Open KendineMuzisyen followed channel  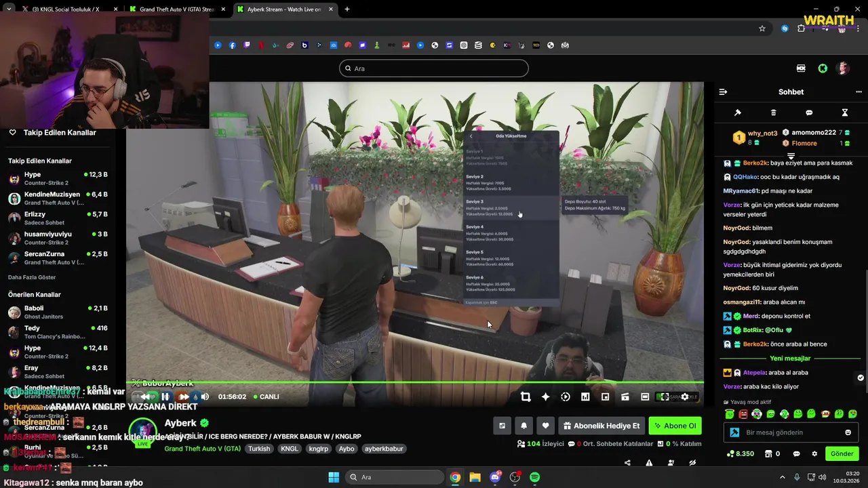(x=58, y=199)
